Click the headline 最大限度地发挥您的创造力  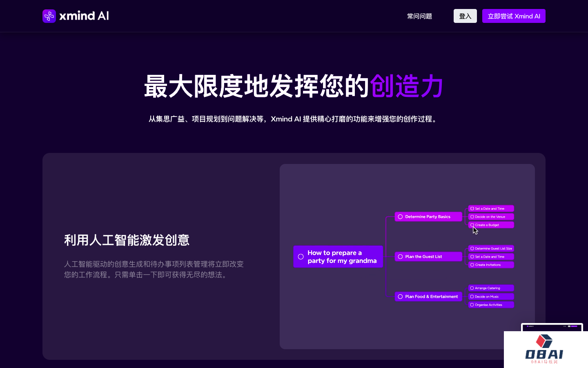tap(294, 86)
